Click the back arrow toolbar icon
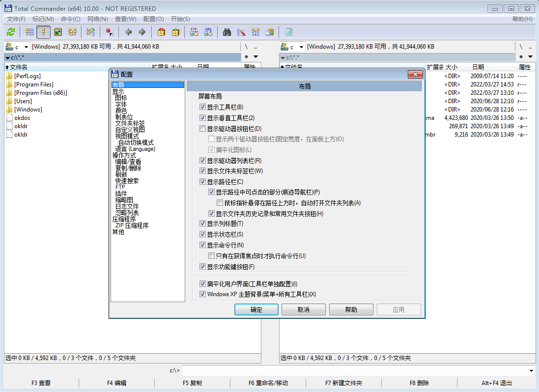539x392 pixels. coord(128,32)
